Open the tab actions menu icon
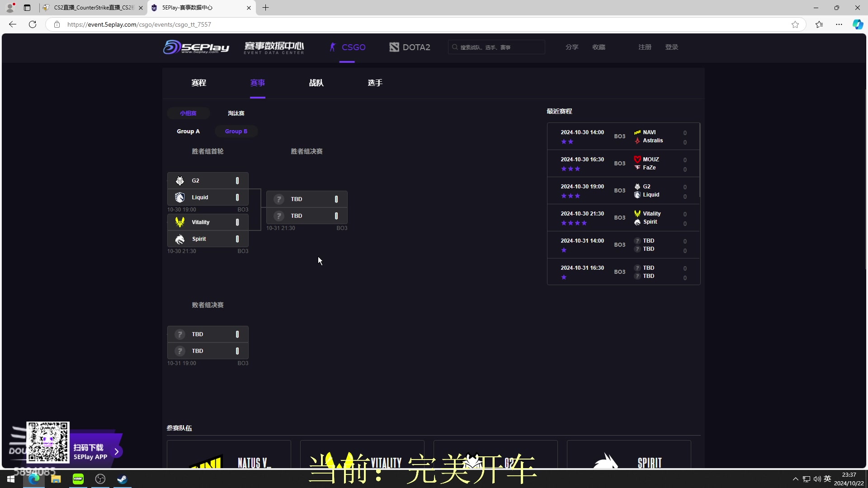Viewport: 868px width, 488px height. (x=27, y=8)
